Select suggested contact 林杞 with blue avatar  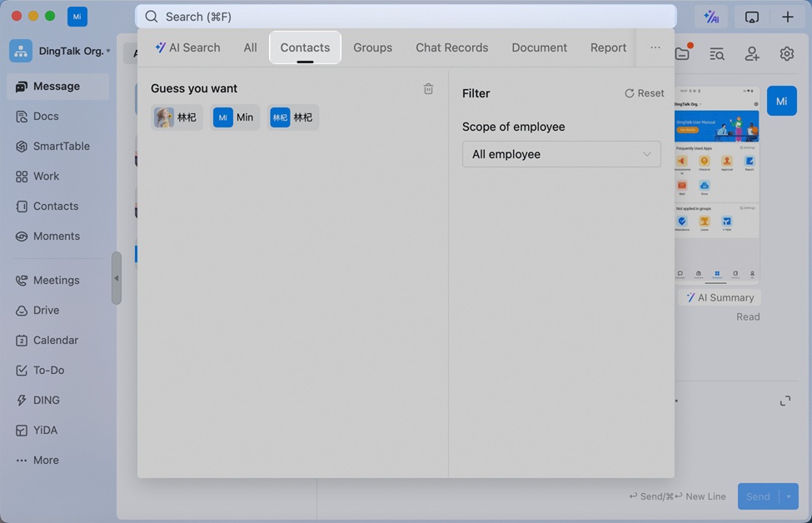(292, 117)
